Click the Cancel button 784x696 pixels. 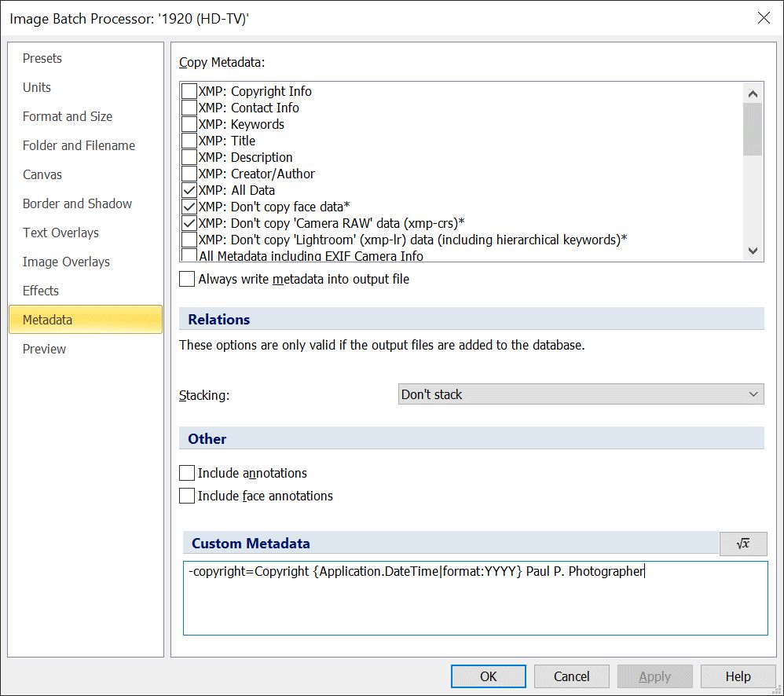(571, 676)
